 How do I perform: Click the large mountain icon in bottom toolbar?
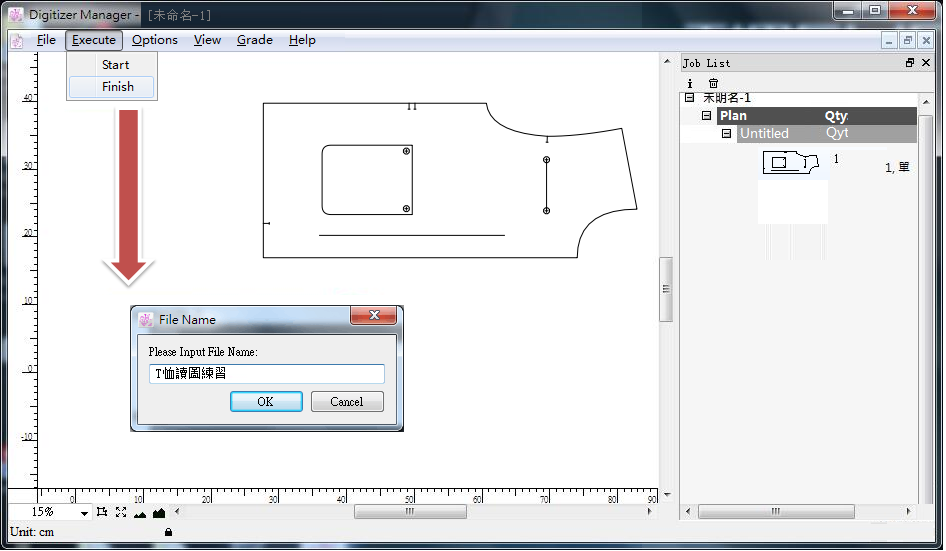tap(158, 512)
